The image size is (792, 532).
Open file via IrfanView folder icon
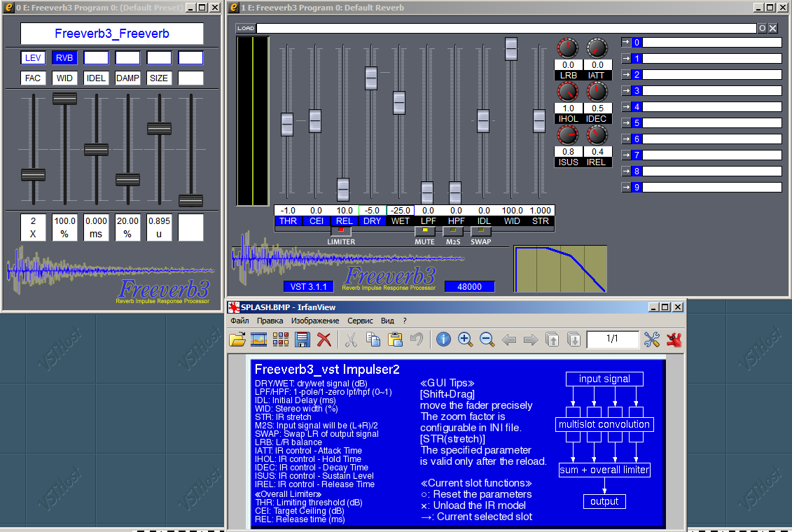point(237,339)
